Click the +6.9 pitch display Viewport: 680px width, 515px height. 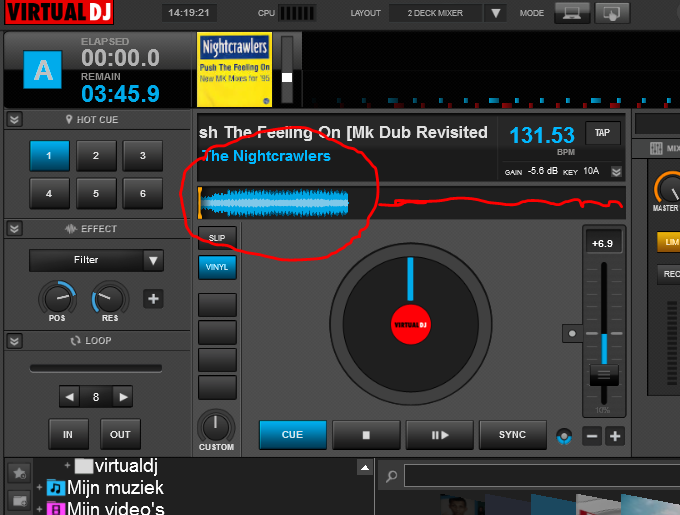(x=602, y=243)
